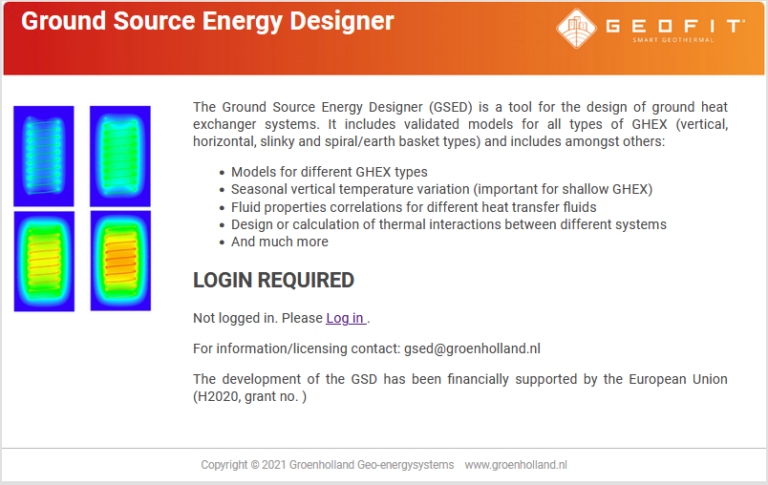
Task: Click 'Fluid properties correlations' bullet
Action: tap(414, 207)
